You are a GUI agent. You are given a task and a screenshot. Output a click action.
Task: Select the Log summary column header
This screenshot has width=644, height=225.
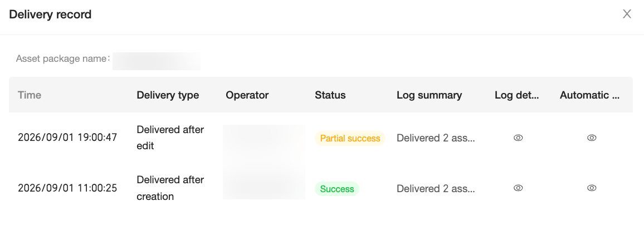coord(429,95)
